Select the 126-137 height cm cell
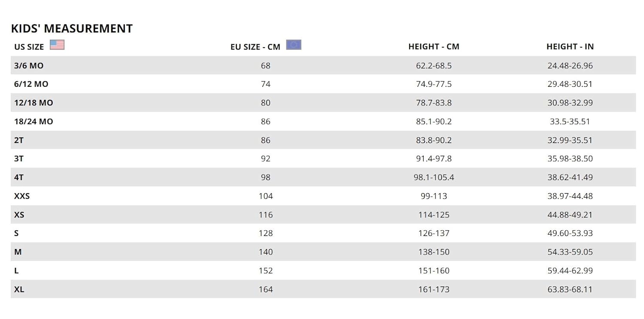This screenshot has width=644, height=319. tap(434, 233)
